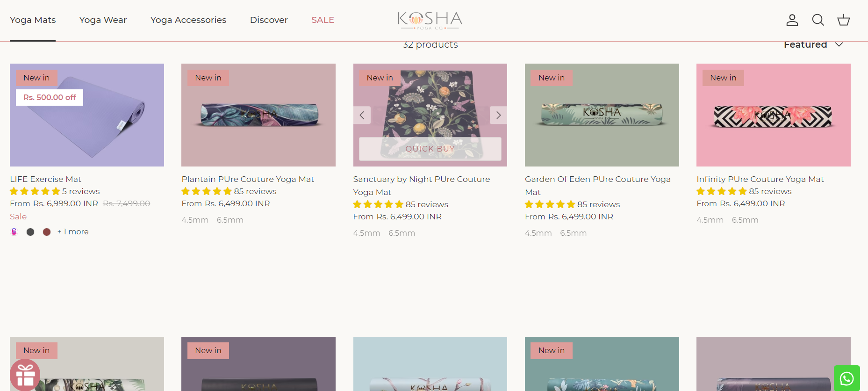This screenshot has width=868, height=391.
Task: Open the Plantain mat product image
Action: [258, 115]
